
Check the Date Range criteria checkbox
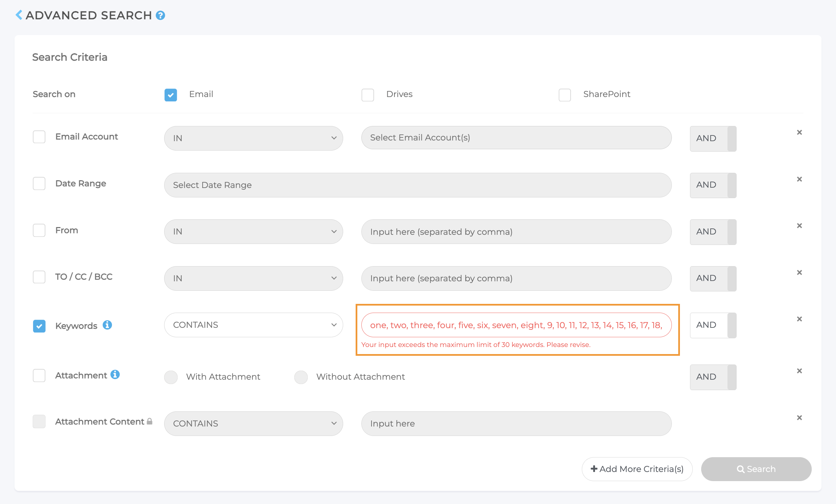[x=39, y=184]
